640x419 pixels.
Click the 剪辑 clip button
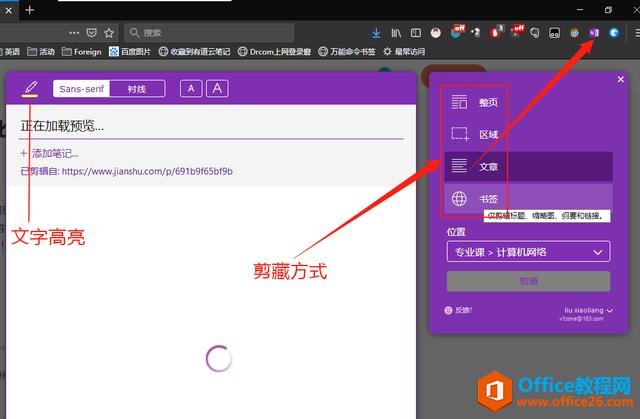(x=529, y=281)
